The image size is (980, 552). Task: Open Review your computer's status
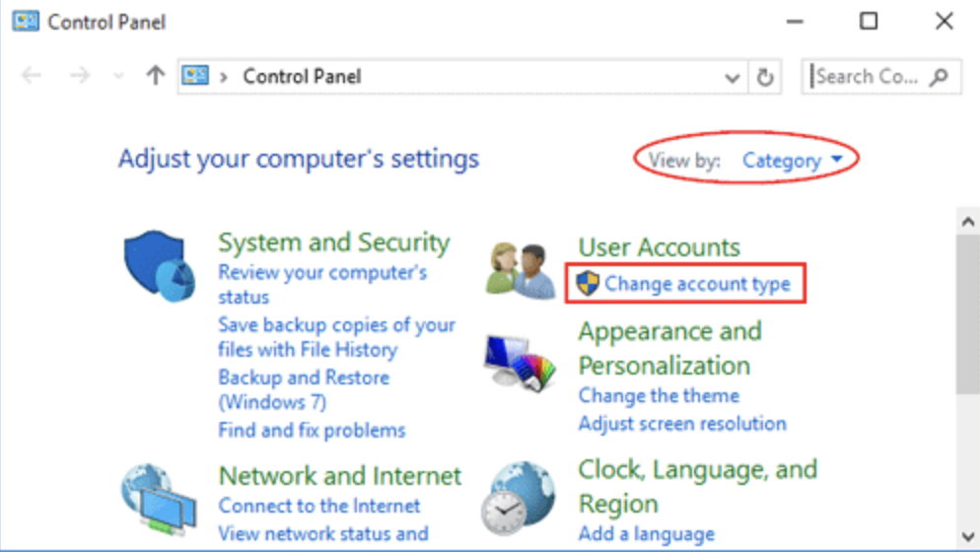tap(322, 285)
